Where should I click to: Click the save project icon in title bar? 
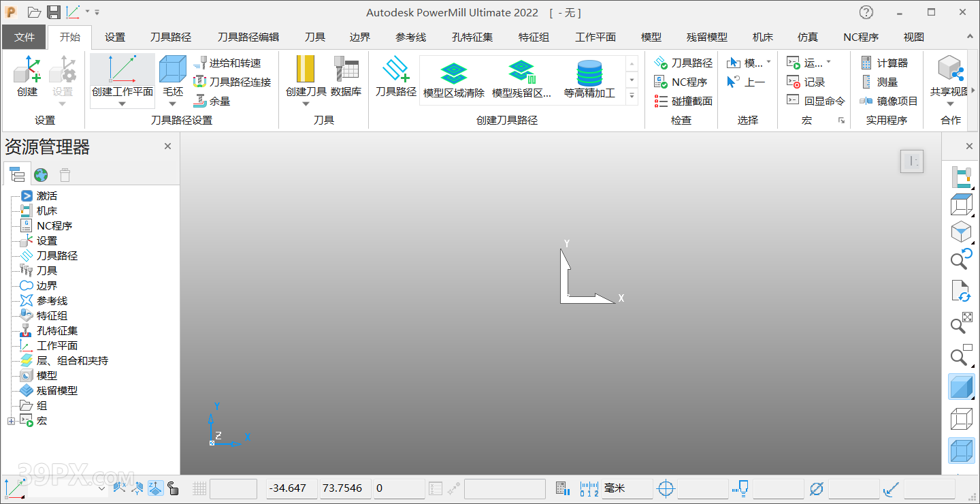click(x=54, y=12)
